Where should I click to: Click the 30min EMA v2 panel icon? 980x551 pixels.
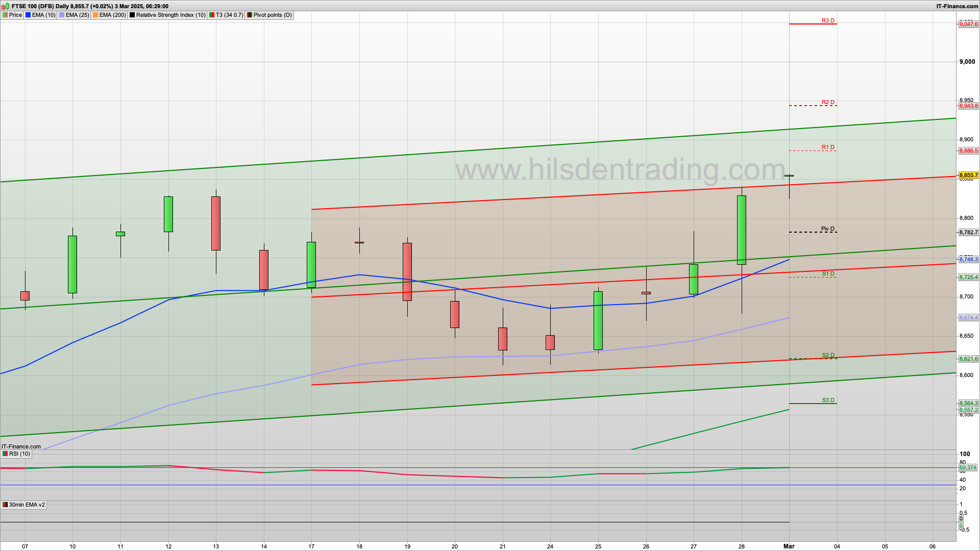(5, 505)
